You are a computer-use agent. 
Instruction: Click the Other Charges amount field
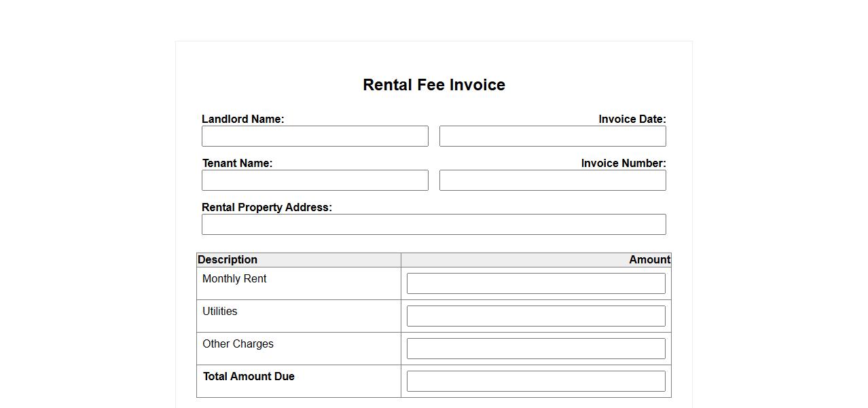coord(536,348)
